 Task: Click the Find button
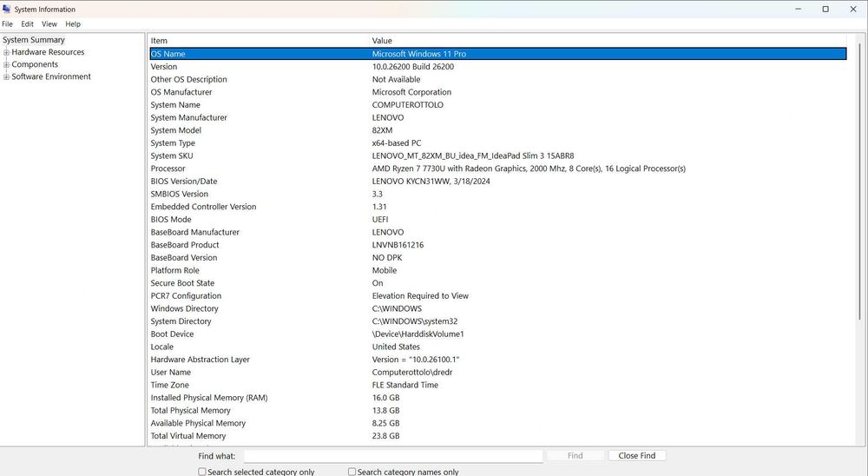575,455
